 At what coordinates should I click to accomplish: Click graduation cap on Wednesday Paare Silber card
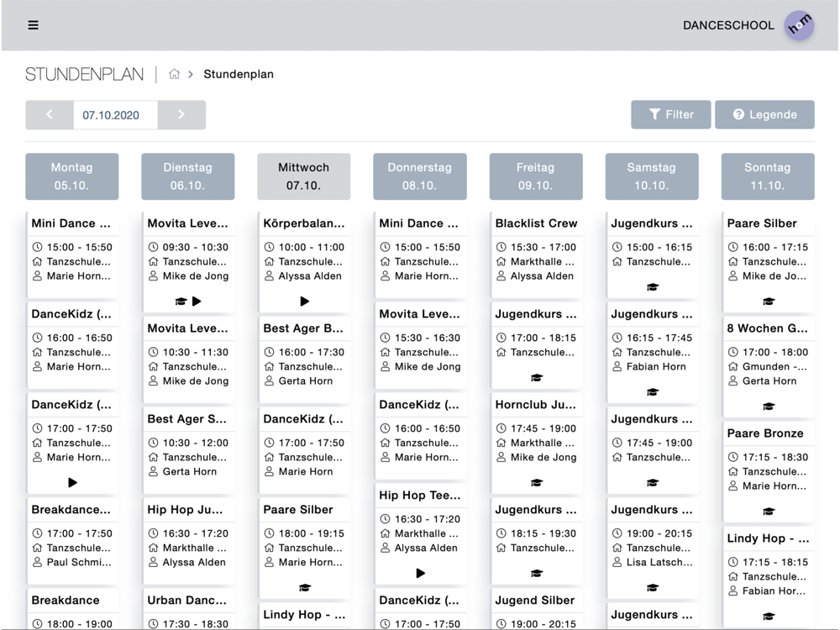click(304, 588)
